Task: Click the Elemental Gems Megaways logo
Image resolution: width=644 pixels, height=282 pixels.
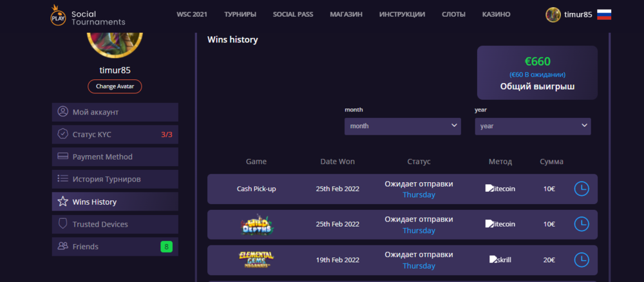Action: 256,259
